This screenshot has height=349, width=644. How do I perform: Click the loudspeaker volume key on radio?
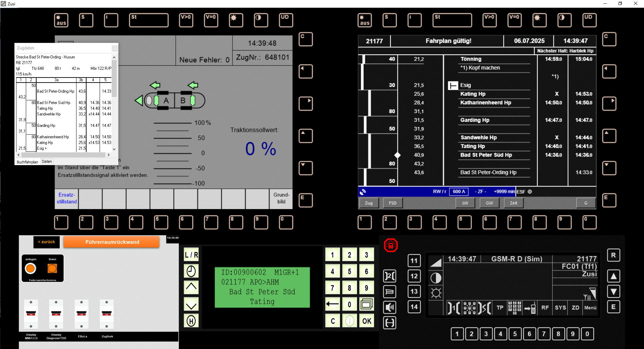(389, 307)
